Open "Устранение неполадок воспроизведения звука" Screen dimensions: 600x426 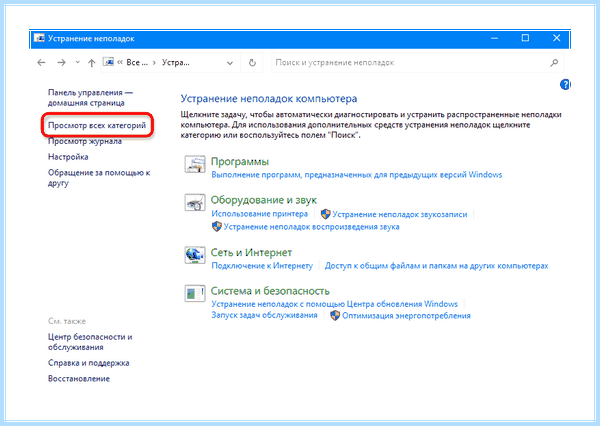(x=311, y=227)
